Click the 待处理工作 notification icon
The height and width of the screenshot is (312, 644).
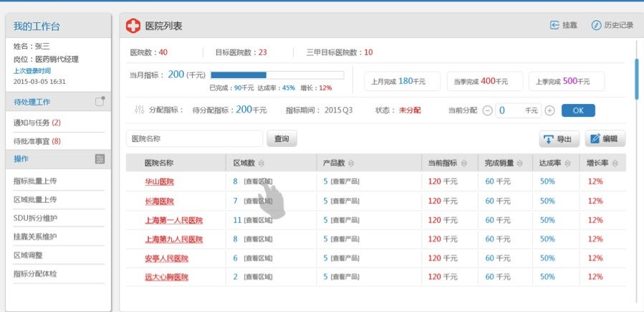click(x=100, y=101)
